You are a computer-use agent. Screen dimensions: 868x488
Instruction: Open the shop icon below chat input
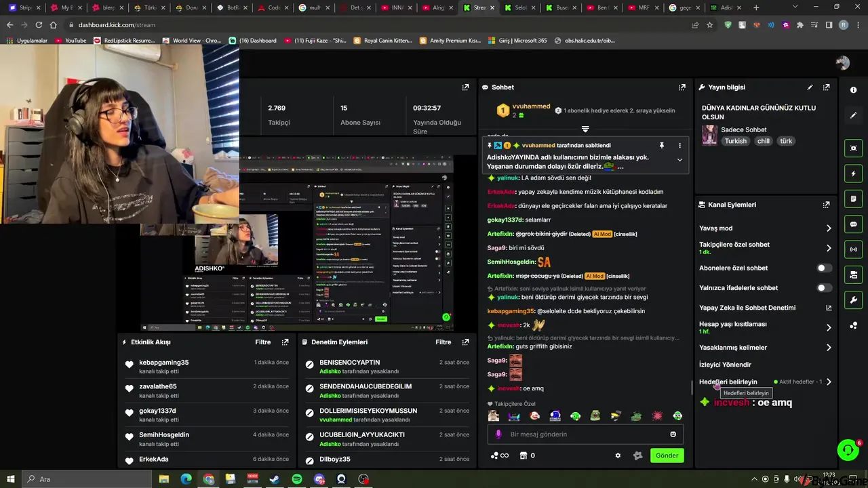click(523, 455)
